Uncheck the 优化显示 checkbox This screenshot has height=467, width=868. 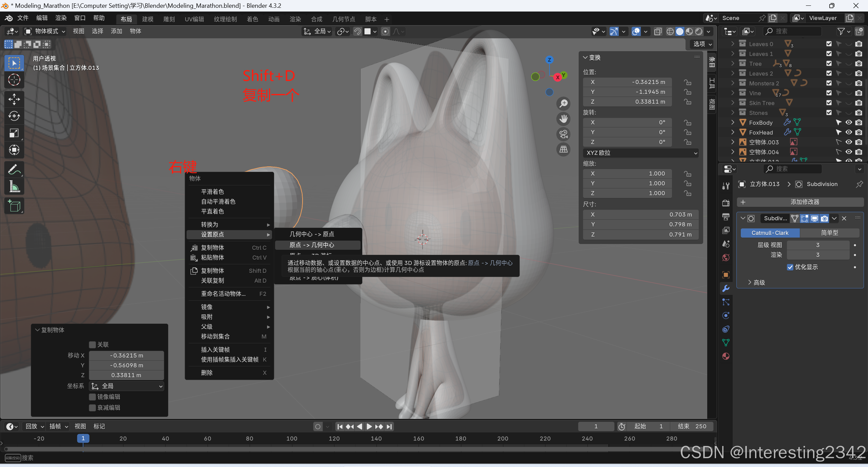click(790, 267)
